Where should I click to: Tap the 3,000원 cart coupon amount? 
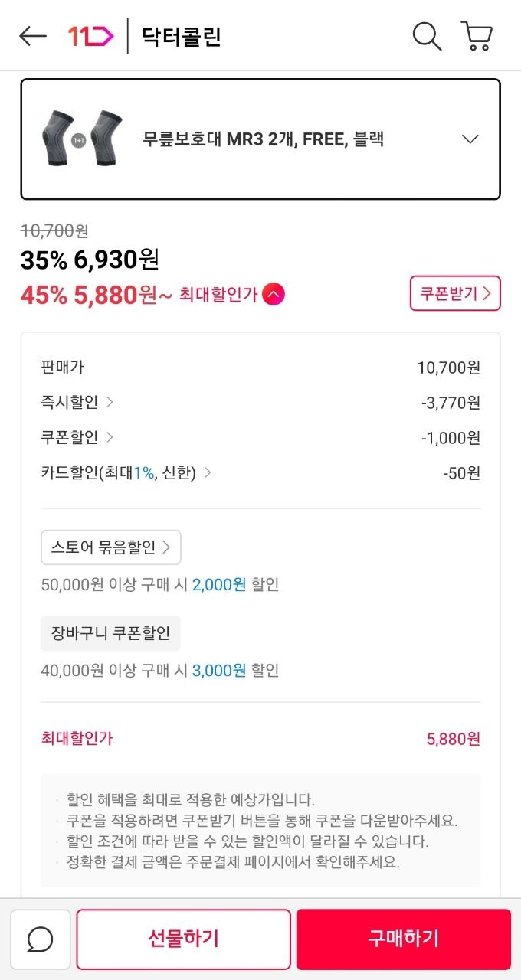click(219, 671)
